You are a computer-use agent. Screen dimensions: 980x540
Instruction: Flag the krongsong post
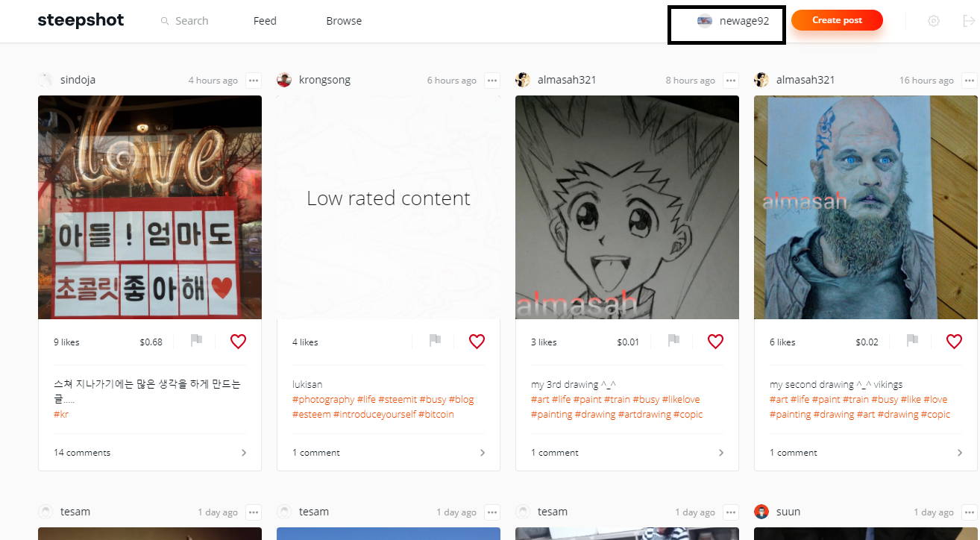[435, 341]
